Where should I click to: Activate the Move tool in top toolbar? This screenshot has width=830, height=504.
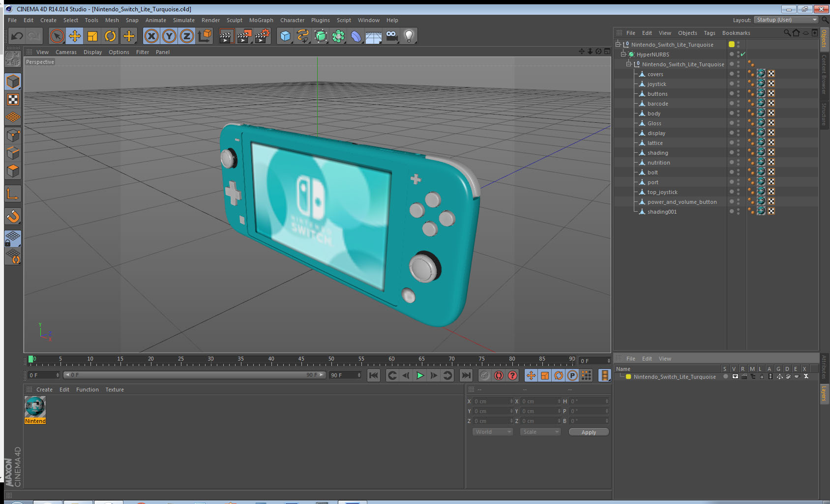pyautogui.click(x=75, y=36)
